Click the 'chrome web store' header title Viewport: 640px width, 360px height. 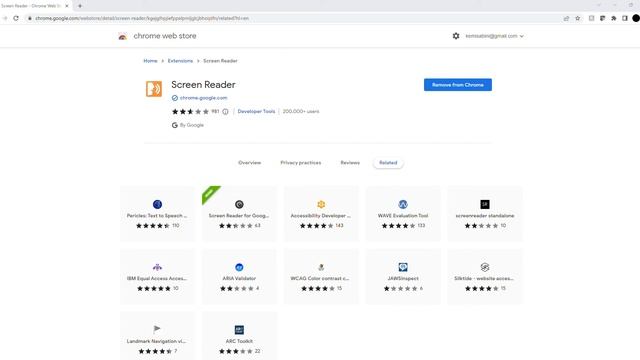click(x=165, y=36)
